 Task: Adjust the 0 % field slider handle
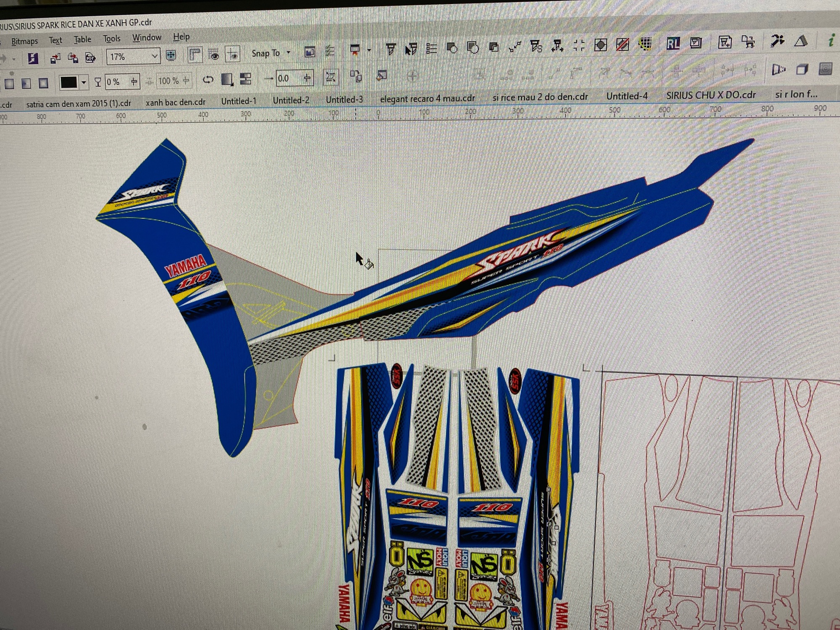point(134,81)
